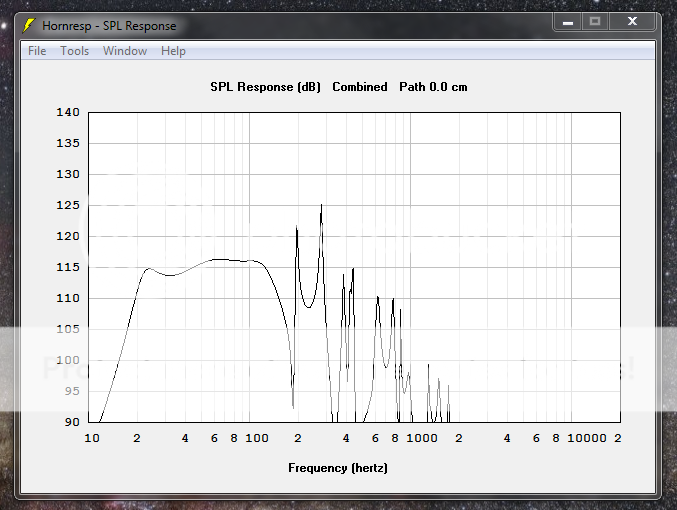Maximize the Hornresp SPL Response window
677x510 pixels.
pyautogui.click(x=595, y=22)
